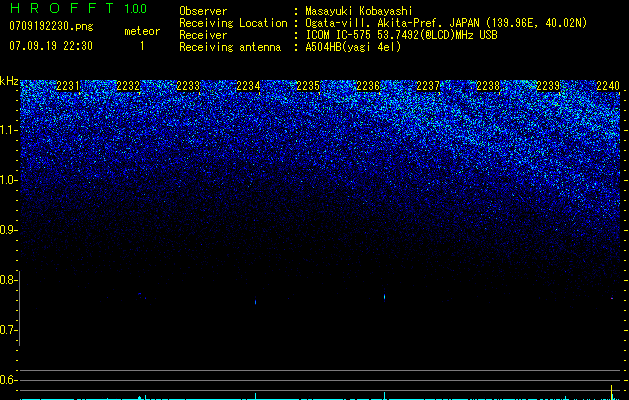
Task: Click the 2235 time marker
Action: 308,86
